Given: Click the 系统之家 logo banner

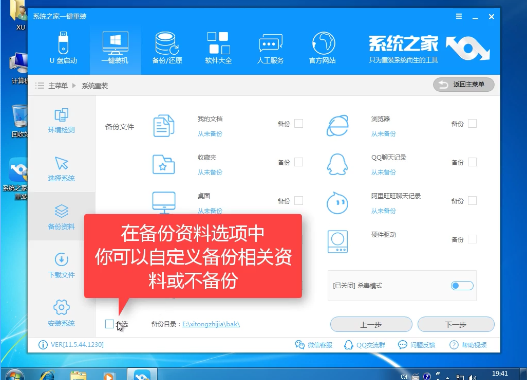Looking at the screenshot, I should (x=429, y=49).
